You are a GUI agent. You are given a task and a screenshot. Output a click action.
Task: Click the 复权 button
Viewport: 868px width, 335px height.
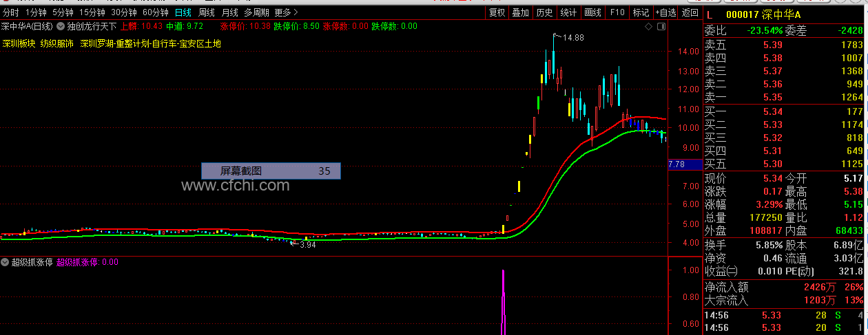pos(497,12)
